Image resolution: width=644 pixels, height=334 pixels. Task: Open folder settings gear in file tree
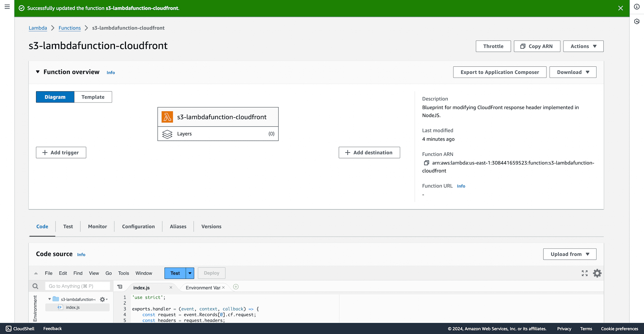tap(103, 300)
